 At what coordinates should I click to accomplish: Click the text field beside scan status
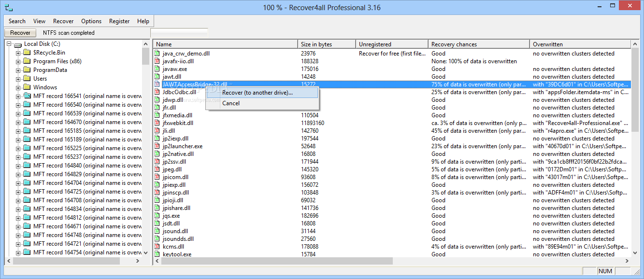click(179, 33)
